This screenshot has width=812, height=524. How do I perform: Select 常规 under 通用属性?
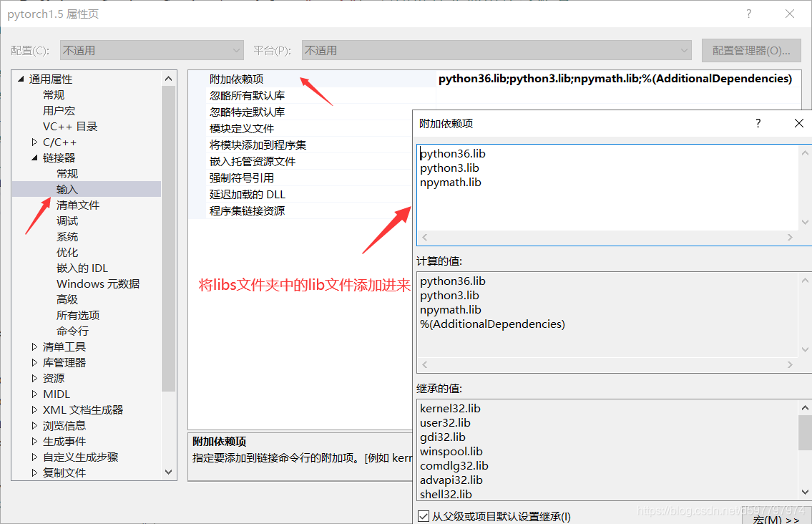pos(54,94)
